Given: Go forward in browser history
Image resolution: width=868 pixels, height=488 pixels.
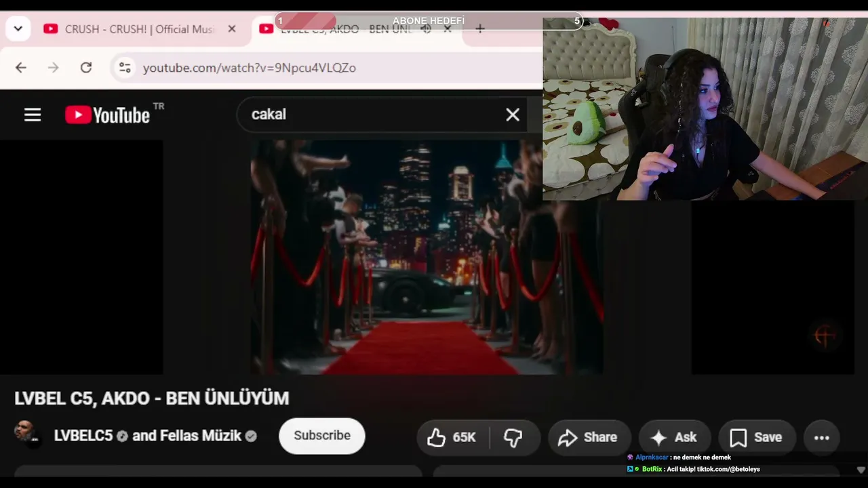Looking at the screenshot, I should coord(54,68).
